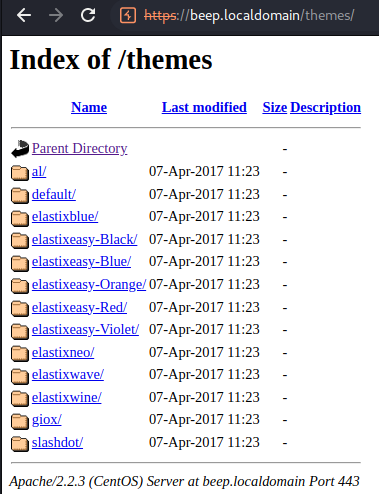Open the Parent Directory link
The height and width of the screenshot is (494, 379).
point(80,149)
